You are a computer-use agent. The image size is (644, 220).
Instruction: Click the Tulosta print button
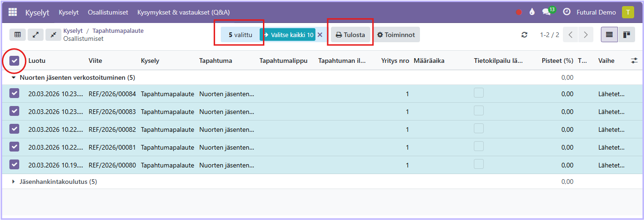(350, 35)
